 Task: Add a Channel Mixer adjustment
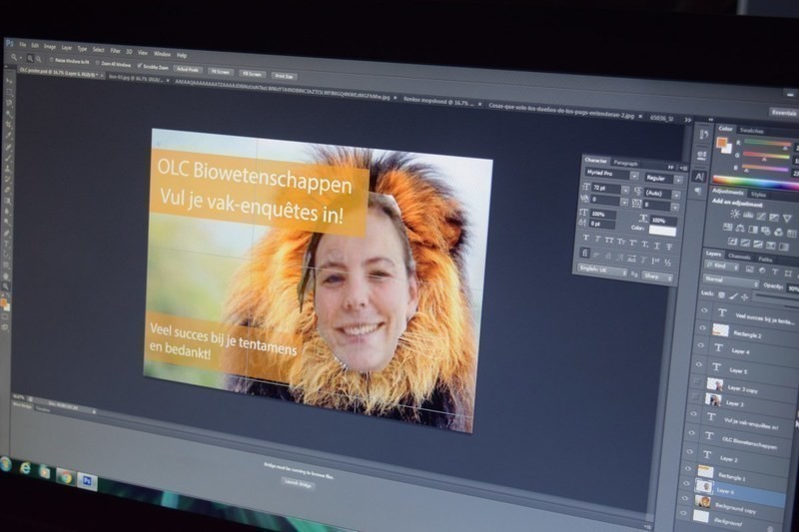point(778,233)
